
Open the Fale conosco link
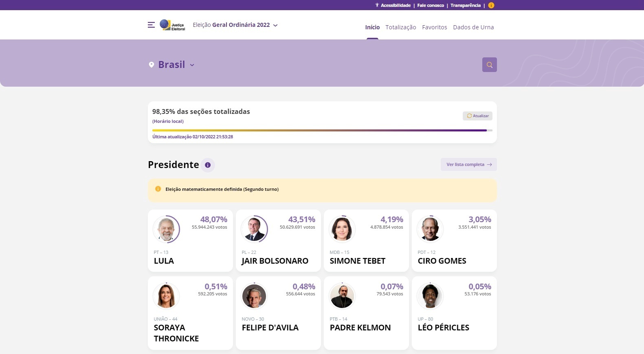tap(431, 5)
